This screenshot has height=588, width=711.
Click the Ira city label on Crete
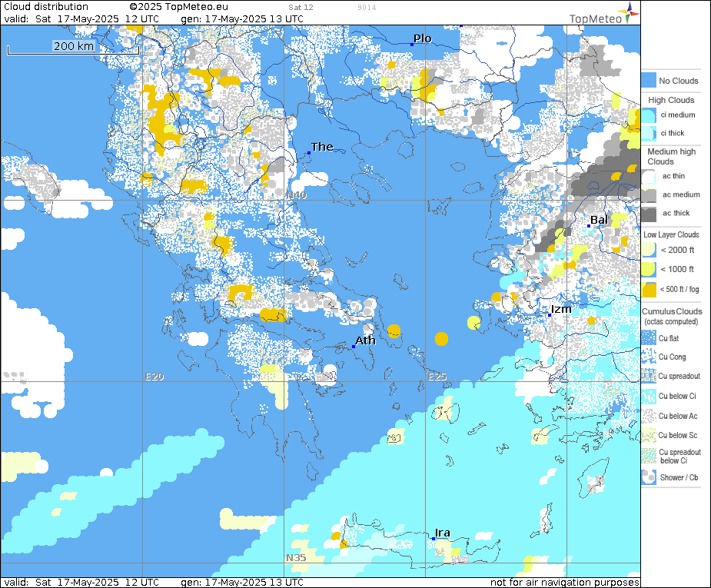point(443,533)
